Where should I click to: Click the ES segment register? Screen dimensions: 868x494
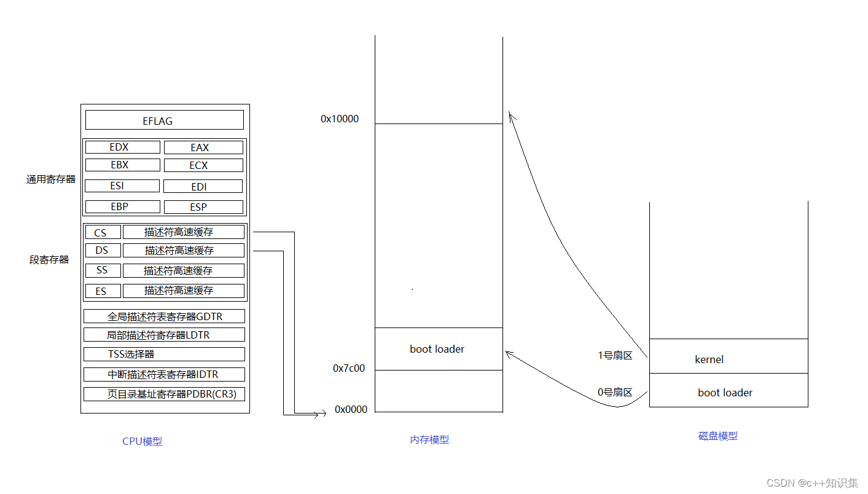pos(103,291)
